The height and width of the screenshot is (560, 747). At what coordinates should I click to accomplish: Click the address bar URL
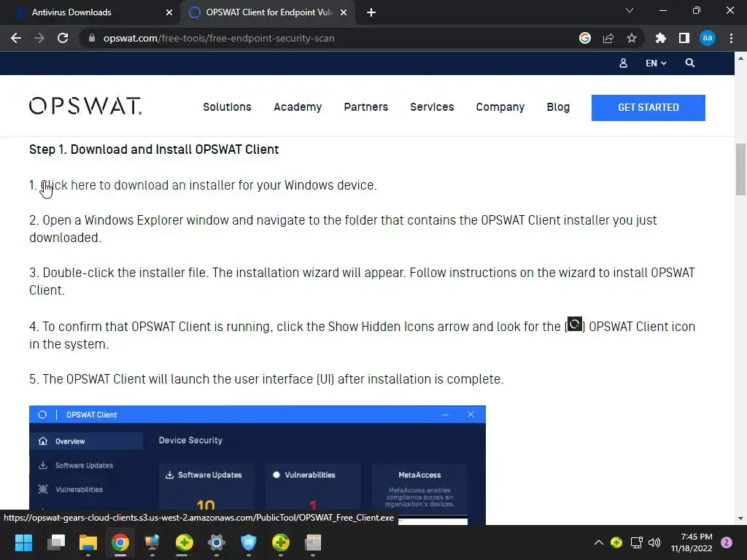click(219, 38)
